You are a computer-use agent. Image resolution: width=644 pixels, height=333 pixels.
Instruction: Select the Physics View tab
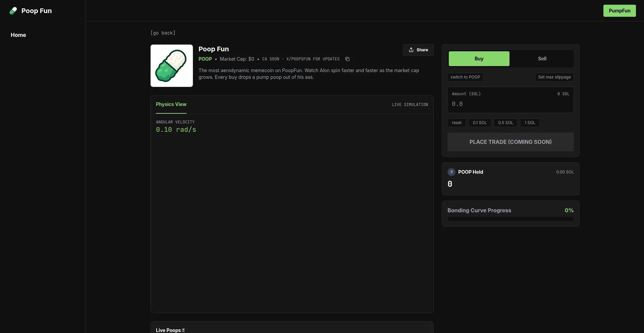[x=171, y=104]
